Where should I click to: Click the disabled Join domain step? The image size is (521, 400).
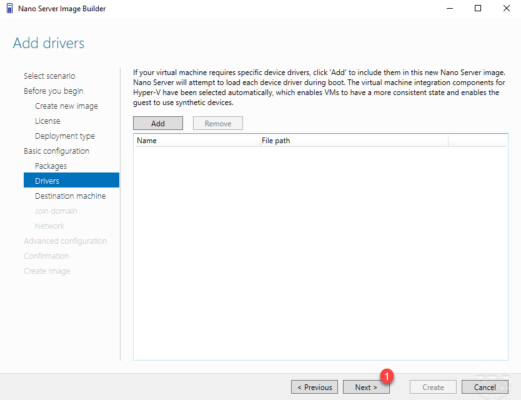56,211
